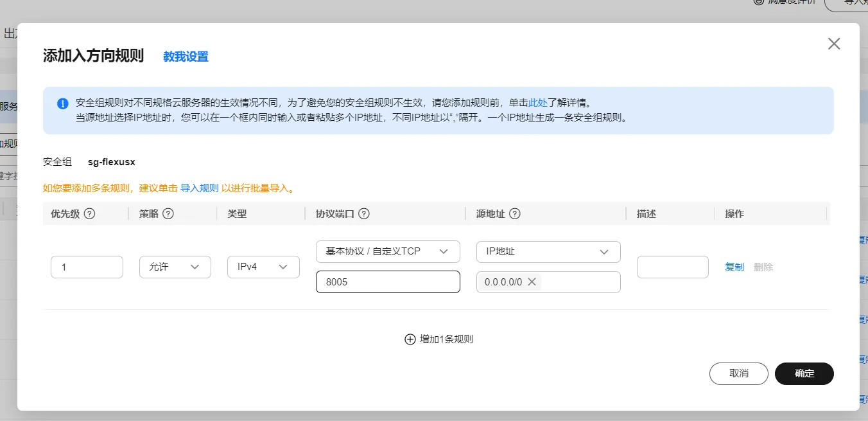Expand the IP地址 source type dropdown
The width and height of the screenshot is (868, 421).
[x=548, y=252]
